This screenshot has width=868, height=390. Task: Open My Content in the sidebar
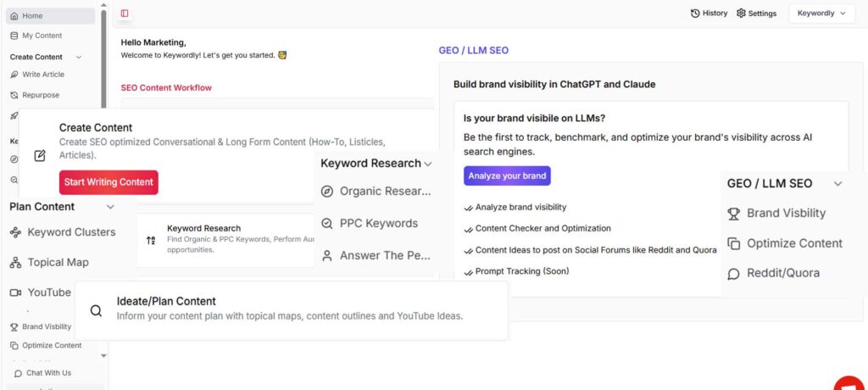(41, 36)
